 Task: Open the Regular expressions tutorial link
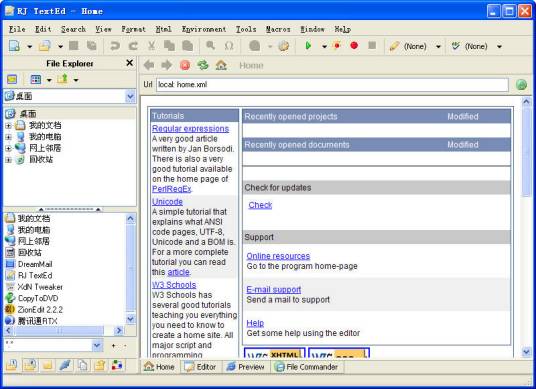pos(190,129)
